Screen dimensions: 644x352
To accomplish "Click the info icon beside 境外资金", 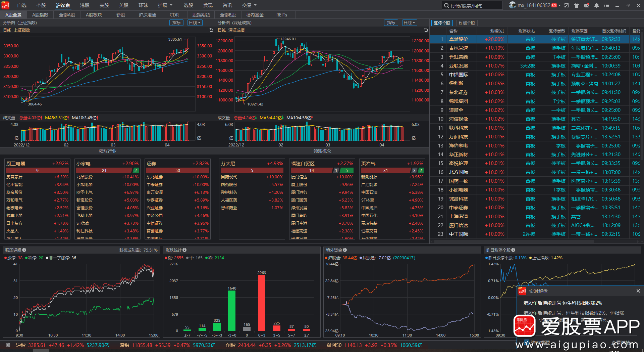I will (345, 250).
